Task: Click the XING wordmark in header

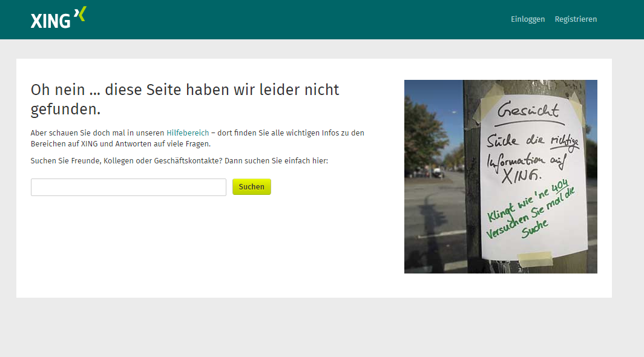Action: tap(50, 21)
